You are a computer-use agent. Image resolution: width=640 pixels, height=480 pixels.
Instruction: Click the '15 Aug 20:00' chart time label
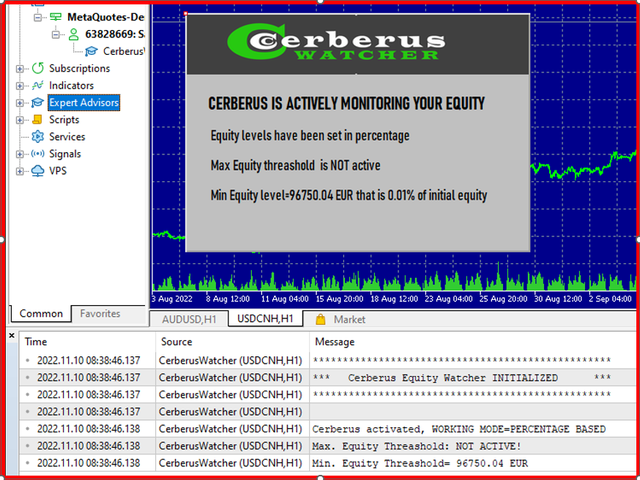pos(339,299)
